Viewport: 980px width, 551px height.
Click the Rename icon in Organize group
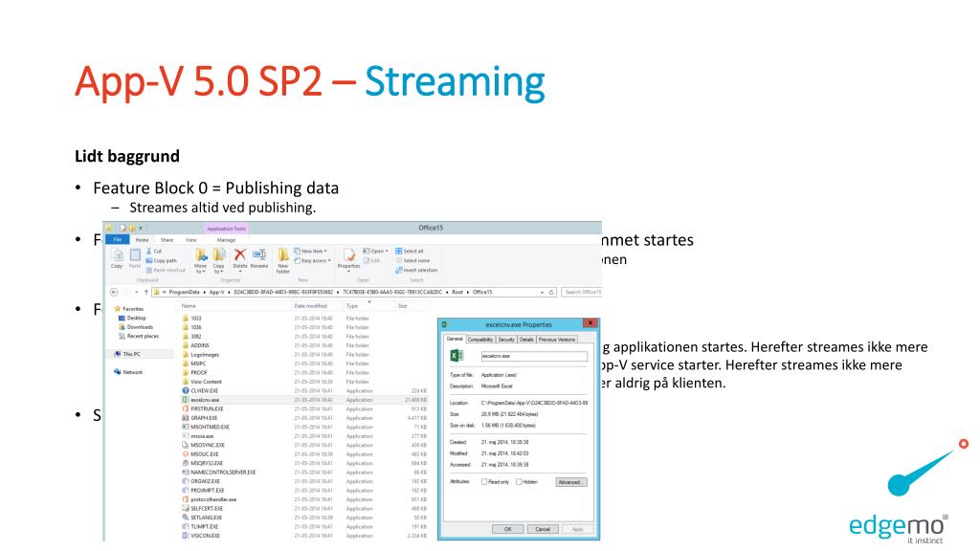pos(258,254)
